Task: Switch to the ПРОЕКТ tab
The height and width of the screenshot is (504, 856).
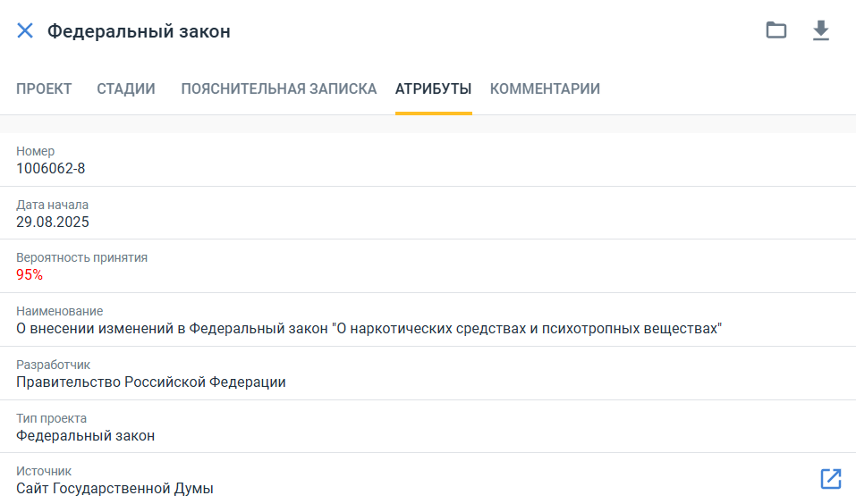Action: 44,88
